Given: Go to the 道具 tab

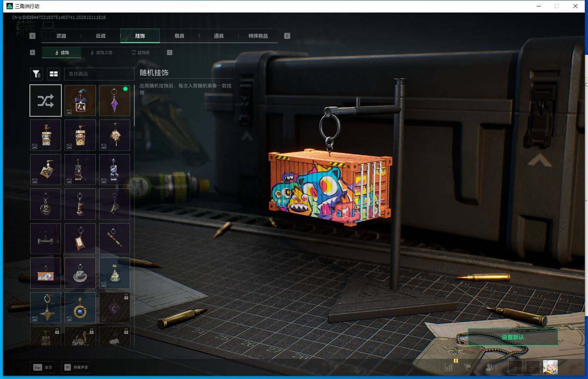Looking at the screenshot, I should tap(218, 36).
